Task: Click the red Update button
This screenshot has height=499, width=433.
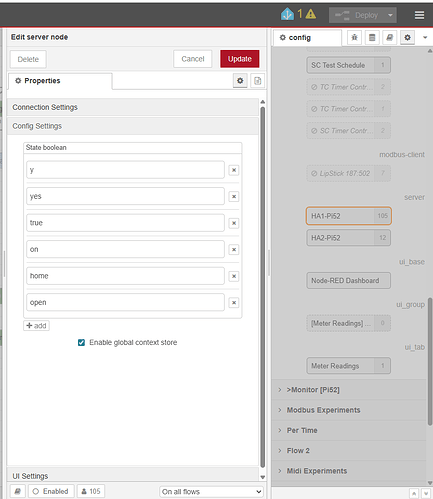Action: pos(240,59)
